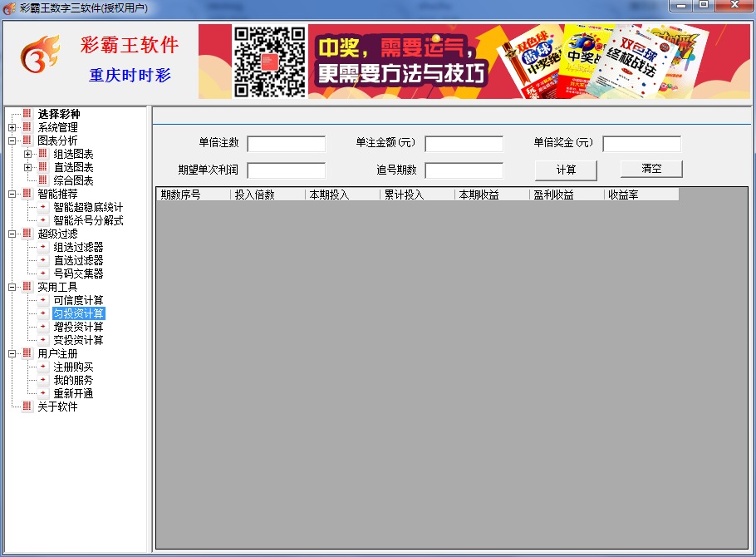Expand the 系统管理 tree node
Viewport: 756px width, 557px height.
(x=12, y=127)
